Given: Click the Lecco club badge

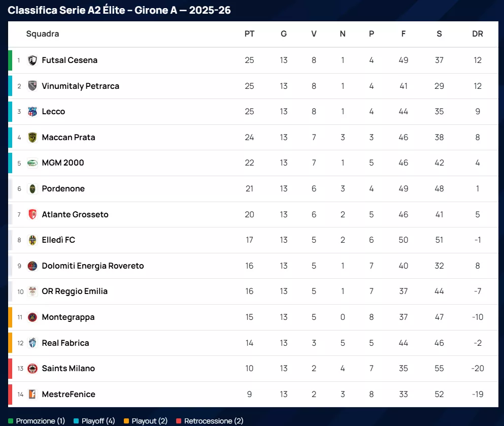Looking at the screenshot, I should click(32, 112).
